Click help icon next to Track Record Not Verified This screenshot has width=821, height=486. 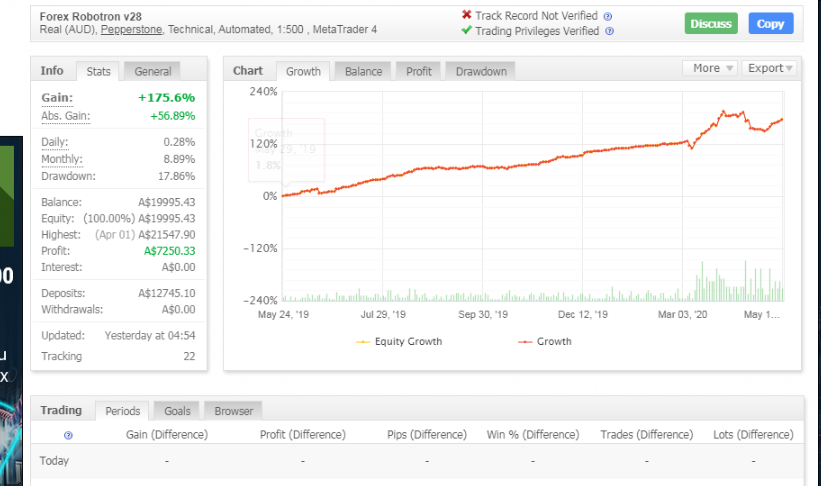(x=608, y=16)
